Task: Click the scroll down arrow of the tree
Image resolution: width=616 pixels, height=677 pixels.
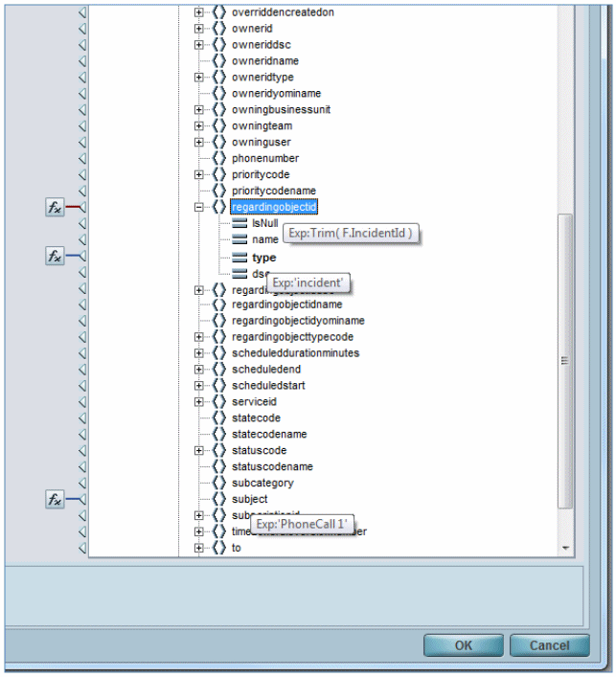Action: pyautogui.click(x=565, y=548)
